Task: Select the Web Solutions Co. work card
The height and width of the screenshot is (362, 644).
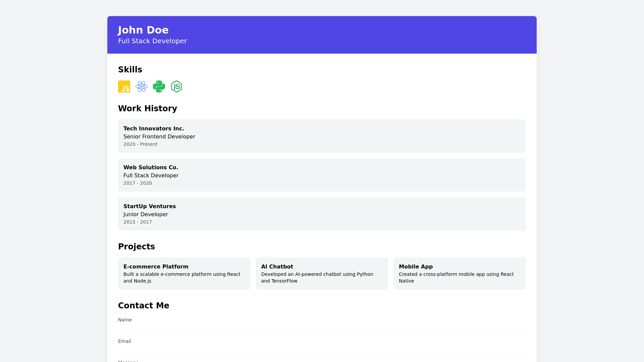Action: pyautogui.click(x=322, y=175)
